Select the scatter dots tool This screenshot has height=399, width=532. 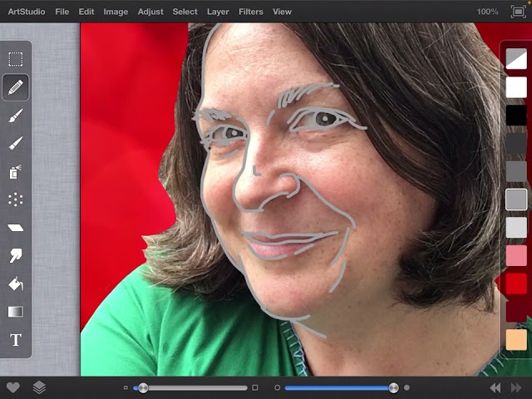(x=16, y=199)
